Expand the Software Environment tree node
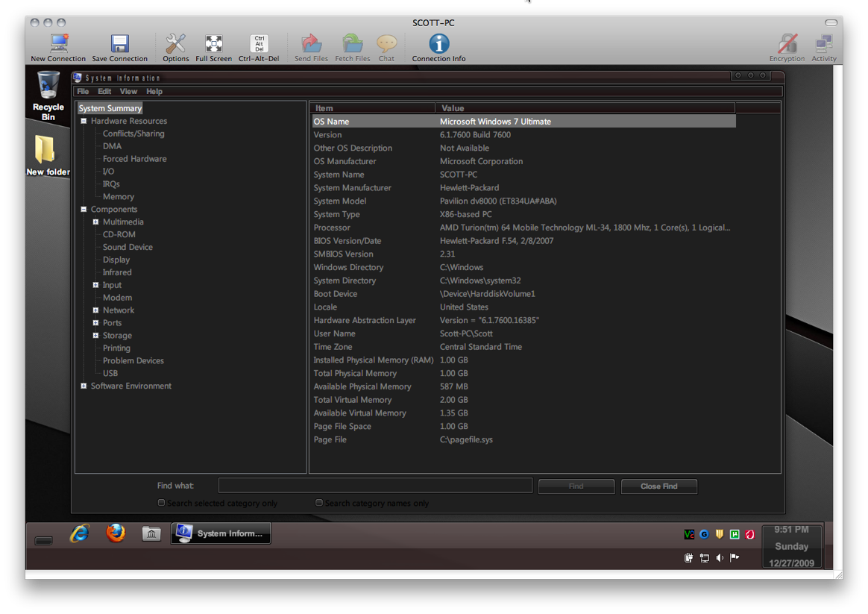This screenshot has height=614, width=868. pos(84,386)
